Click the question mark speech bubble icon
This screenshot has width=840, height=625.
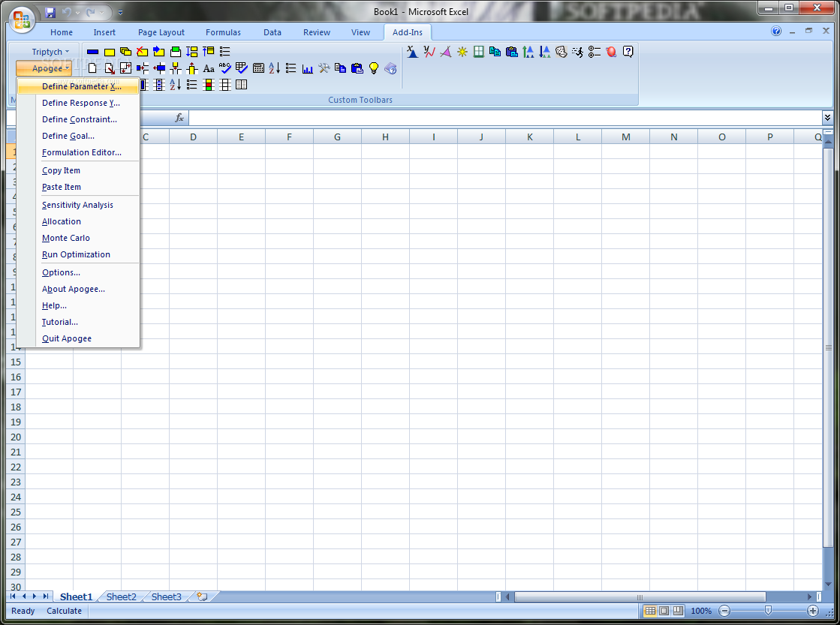tap(628, 52)
